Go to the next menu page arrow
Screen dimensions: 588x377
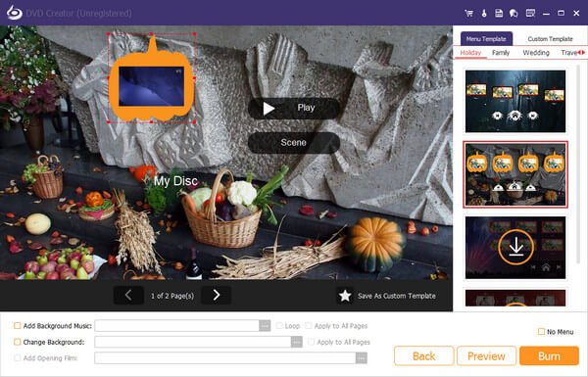[216, 296]
